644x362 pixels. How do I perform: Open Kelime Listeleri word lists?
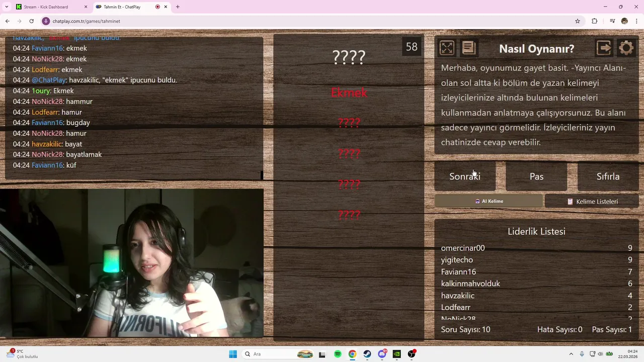coord(592,201)
